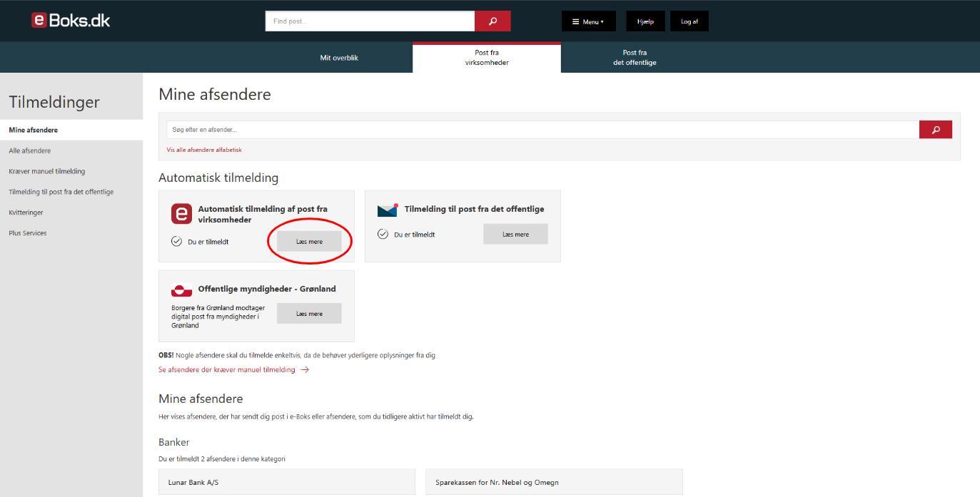Screen dimensions: 980x497
Task: Open Plus Services in sidebar
Action: [71, 233]
